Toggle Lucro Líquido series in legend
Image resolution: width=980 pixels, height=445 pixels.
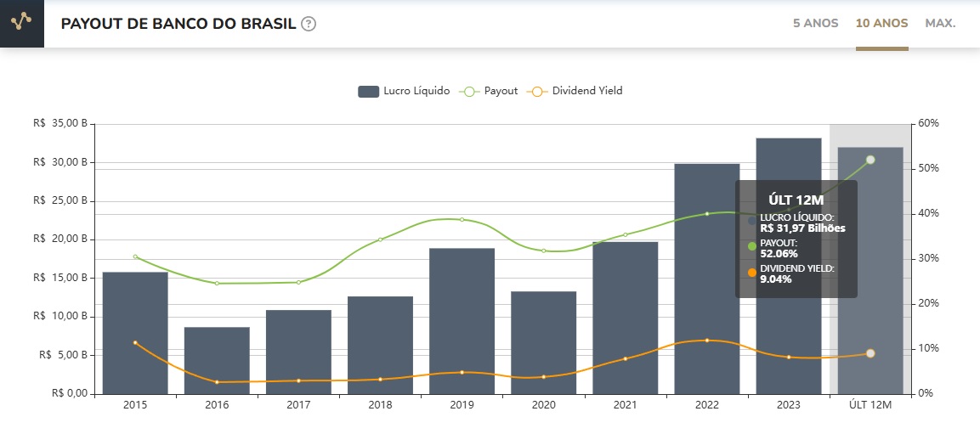point(404,91)
